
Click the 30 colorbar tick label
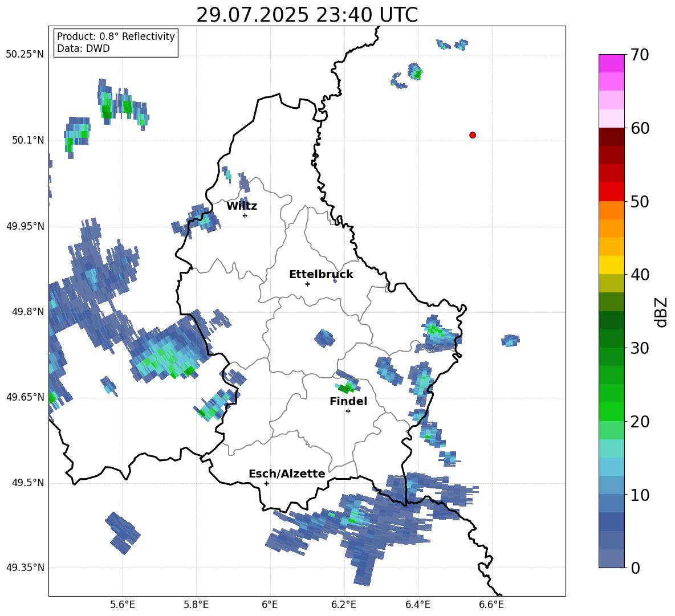coord(640,348)
